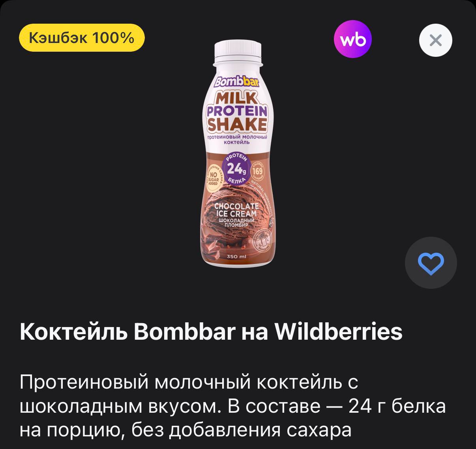Tap the протеиновый молочный коктейль bottle caption
The height and width of the screenshot is (449, 476).
click(237, 139)
